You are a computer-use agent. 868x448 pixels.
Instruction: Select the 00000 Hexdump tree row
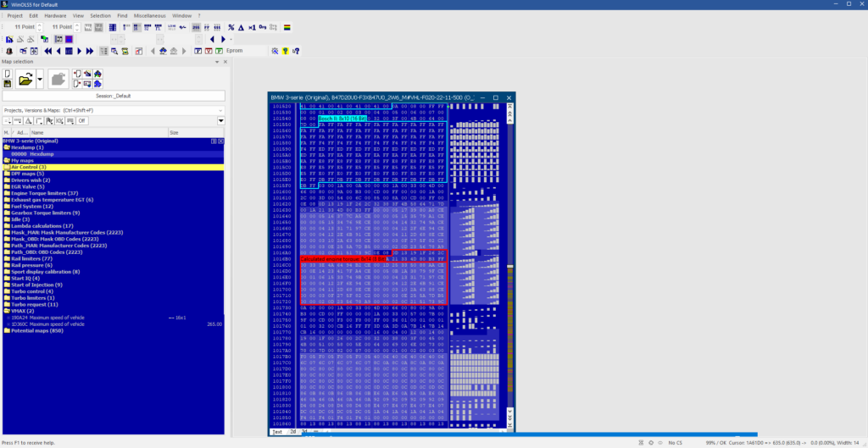(x=113, y=154)
